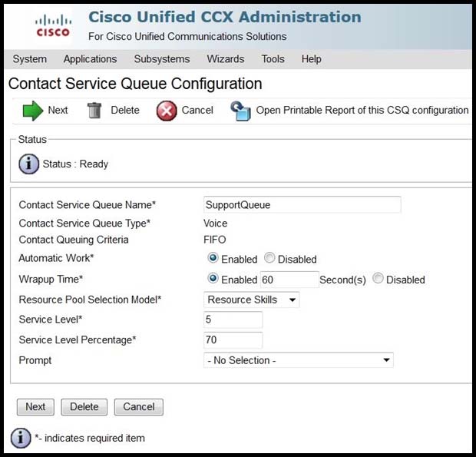The width and height of the screenshot is (476, 457).
Task: Click the red Cancel X icon
Action: pos(167,111)
